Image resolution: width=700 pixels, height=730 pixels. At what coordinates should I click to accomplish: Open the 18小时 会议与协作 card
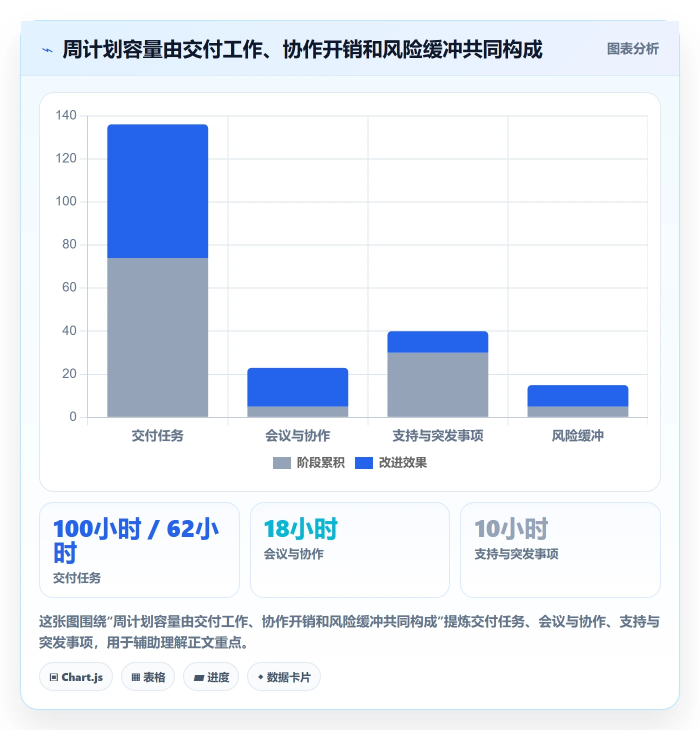[x=350, y=550]
